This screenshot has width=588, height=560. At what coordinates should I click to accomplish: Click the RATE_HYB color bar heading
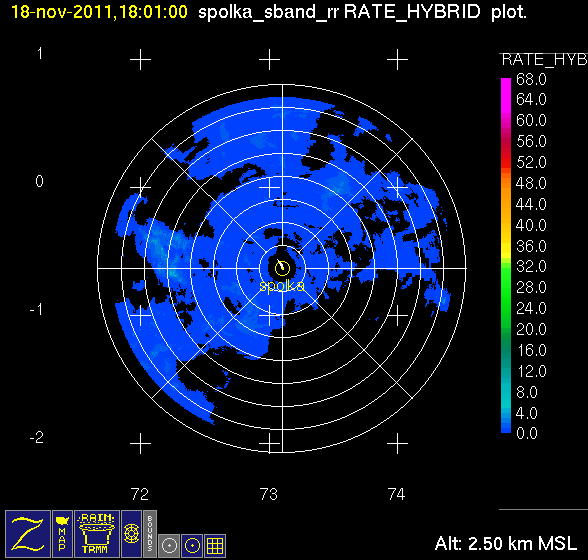[x=544, y=60]
